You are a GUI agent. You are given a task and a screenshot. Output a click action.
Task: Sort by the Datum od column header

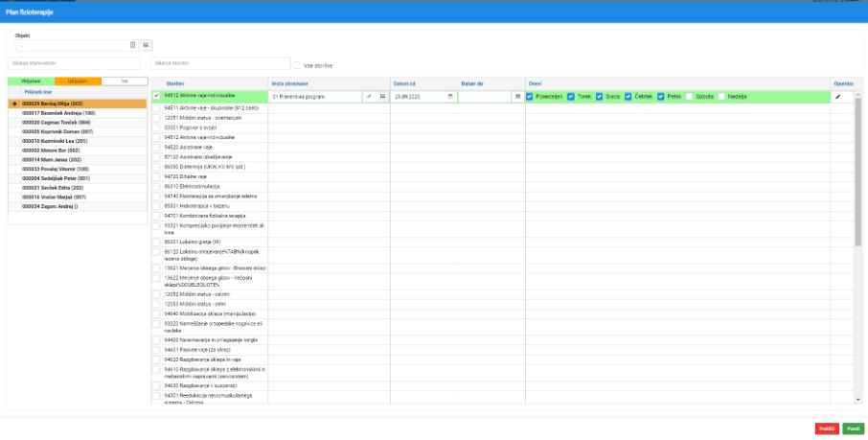pos(404,83)
